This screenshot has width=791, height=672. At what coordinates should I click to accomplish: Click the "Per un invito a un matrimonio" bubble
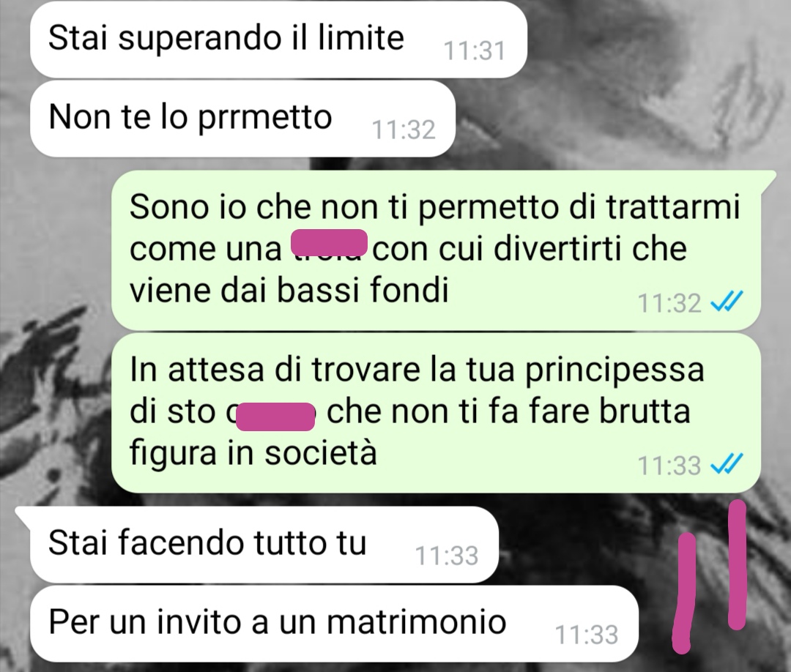pos(334,624)
